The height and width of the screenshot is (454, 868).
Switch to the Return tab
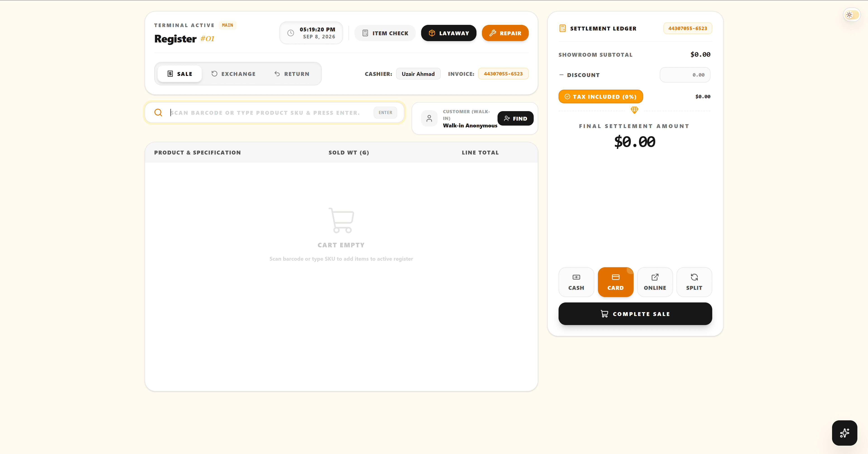coord(292,74)
